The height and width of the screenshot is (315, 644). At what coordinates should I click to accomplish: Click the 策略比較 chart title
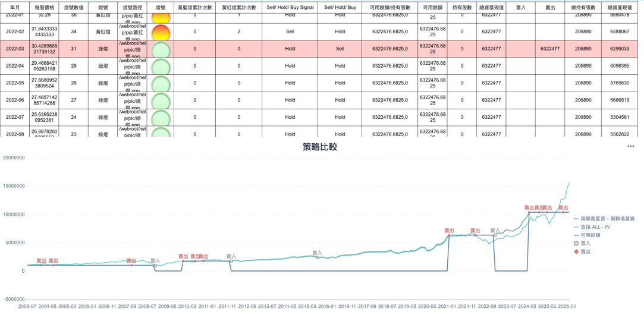[319, 147]
